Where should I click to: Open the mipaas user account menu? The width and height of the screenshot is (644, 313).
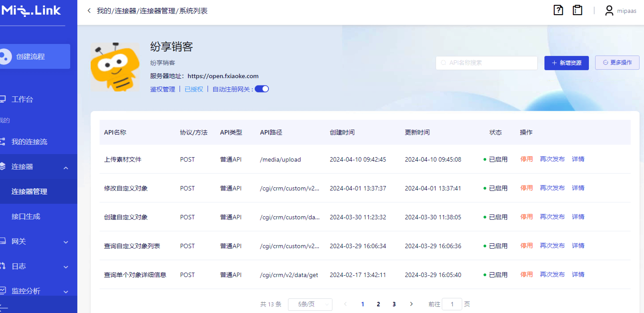click(x=620, y=11)
